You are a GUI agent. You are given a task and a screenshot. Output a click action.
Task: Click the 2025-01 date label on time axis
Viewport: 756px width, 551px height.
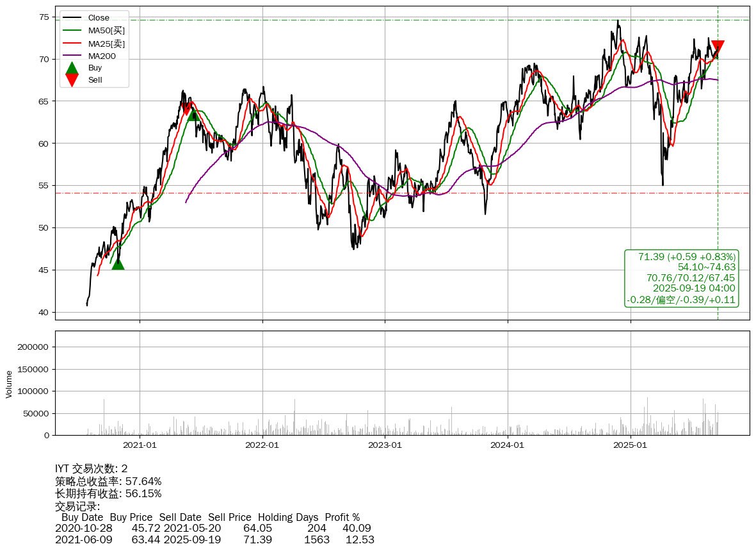coord(631,445)
